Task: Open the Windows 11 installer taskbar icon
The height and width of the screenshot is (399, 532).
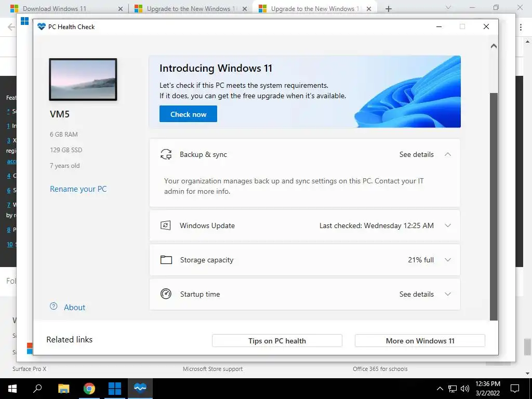Action: tap(115, 389)
